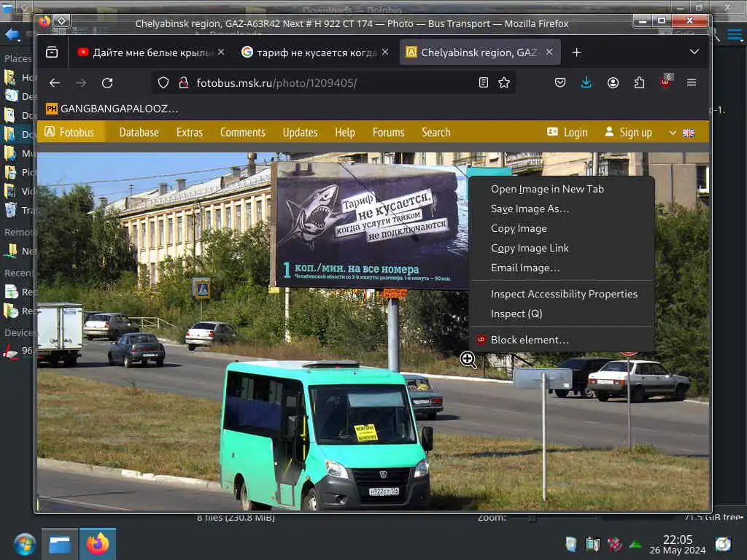Open the Firefox downloads panel
Screen dimensions: 747x560
tap(587, 83)
